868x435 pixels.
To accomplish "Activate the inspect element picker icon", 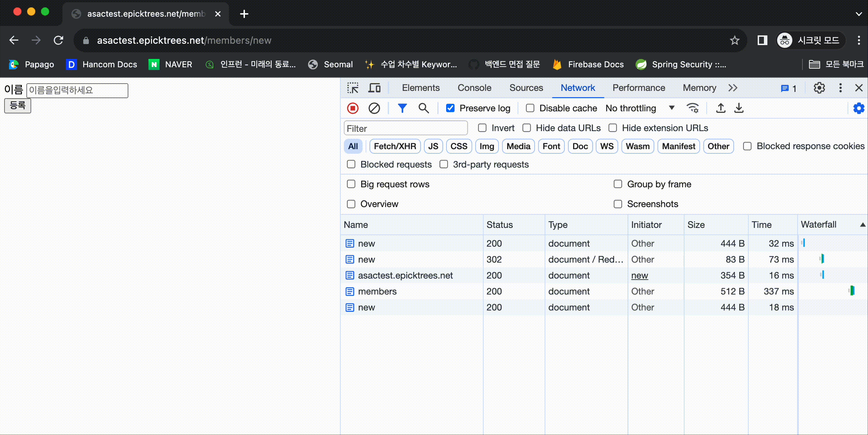I will (353, 88).
